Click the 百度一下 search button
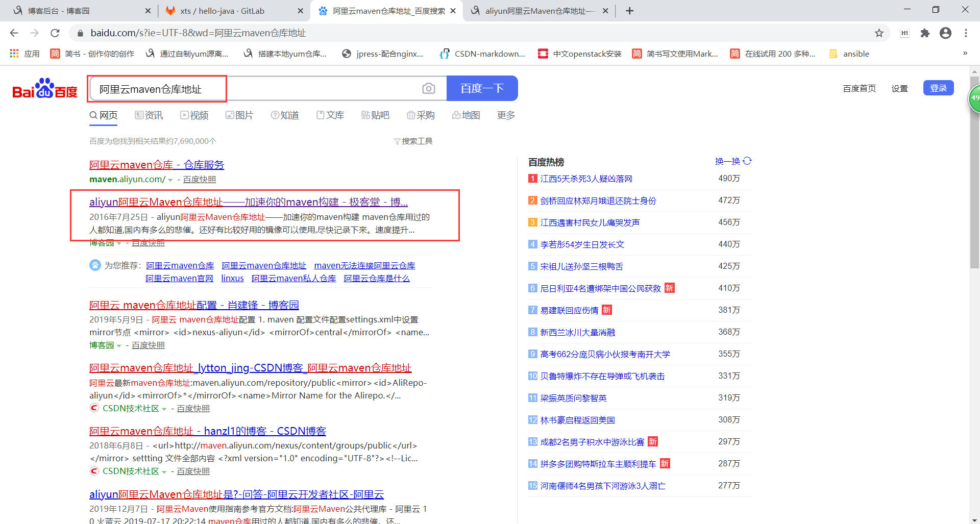Screen dimensions: 980x524 pyautogui.click(x=482, y=88)
